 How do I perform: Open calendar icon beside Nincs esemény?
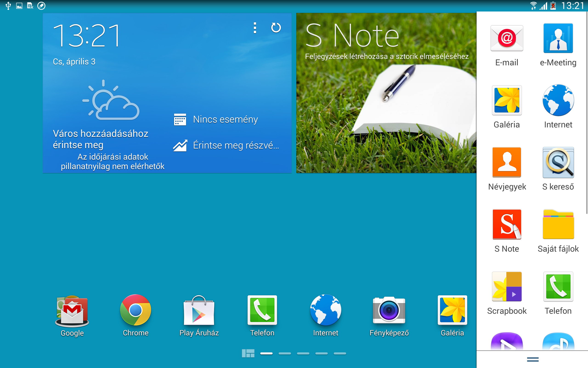coord(180,120)
